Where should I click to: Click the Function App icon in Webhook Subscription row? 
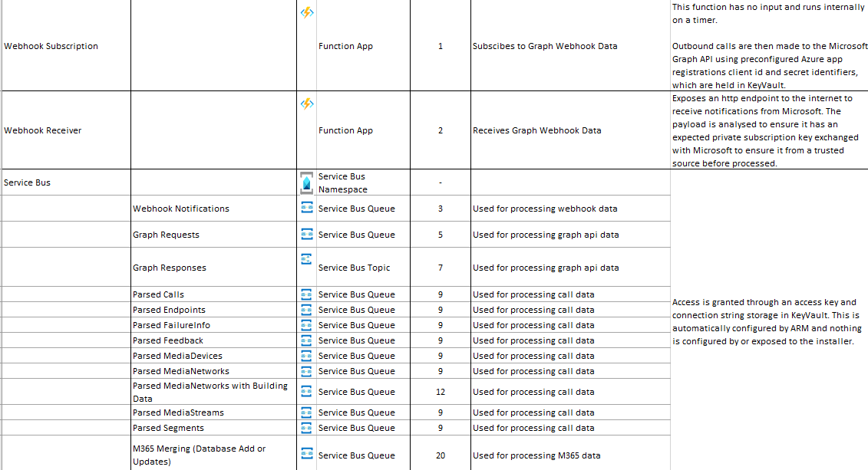307,12
